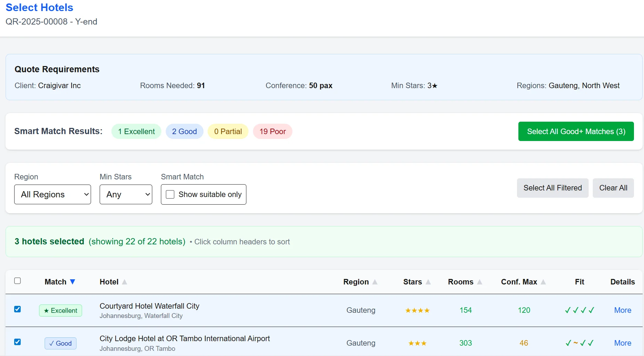
Task: Enable Show suitable only checkbox
Action: click(170, 194)
